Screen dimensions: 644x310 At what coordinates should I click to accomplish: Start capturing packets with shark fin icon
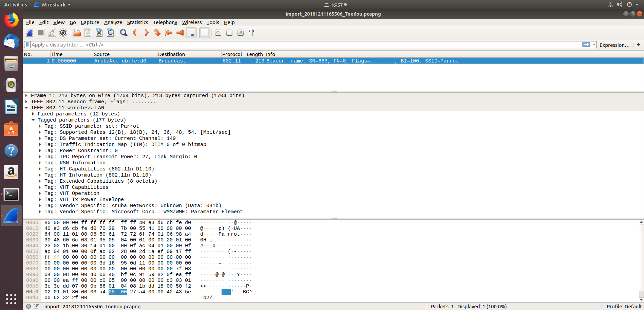coord(30,33)
